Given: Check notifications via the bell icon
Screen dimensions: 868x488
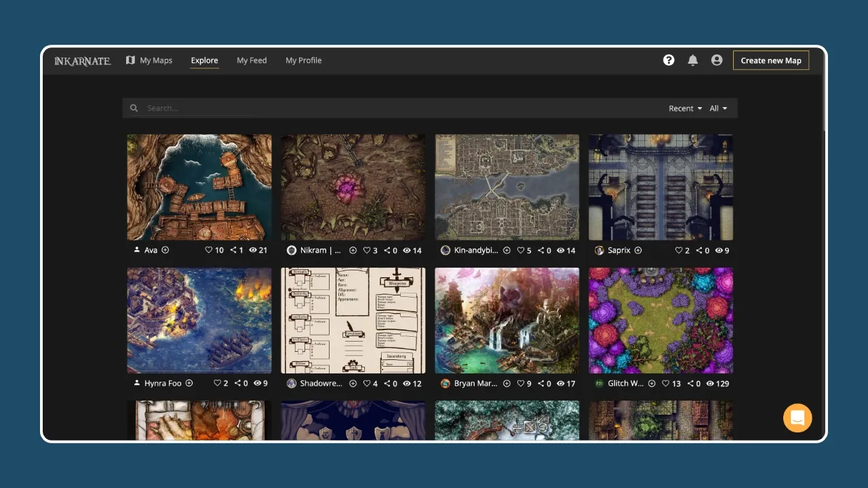Looking at the screenshot, I should [x=692, y=60].
